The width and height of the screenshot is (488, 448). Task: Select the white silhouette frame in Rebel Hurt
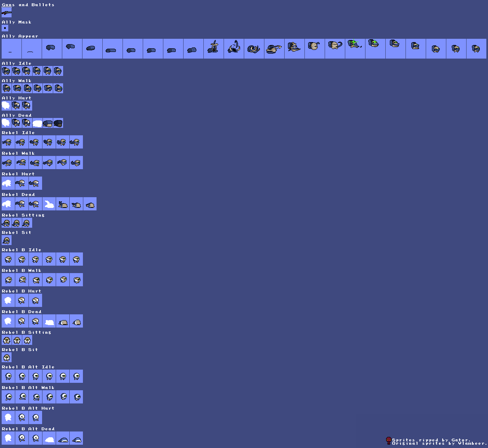(x=8, y=184)
